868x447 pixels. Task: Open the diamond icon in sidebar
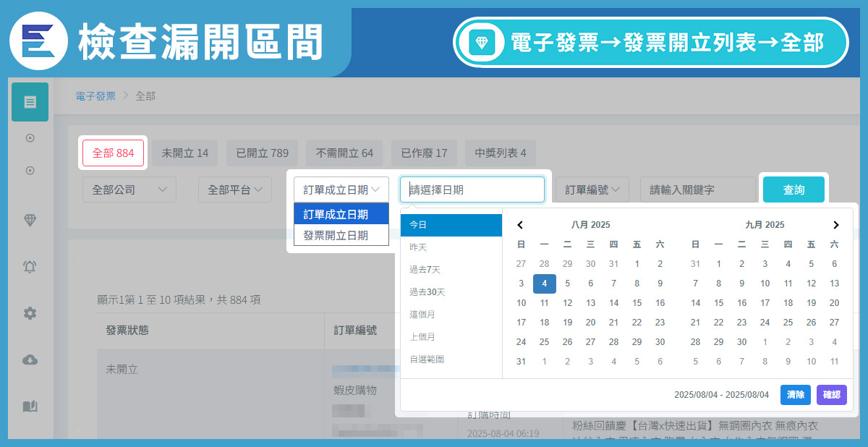pos(30,221)
